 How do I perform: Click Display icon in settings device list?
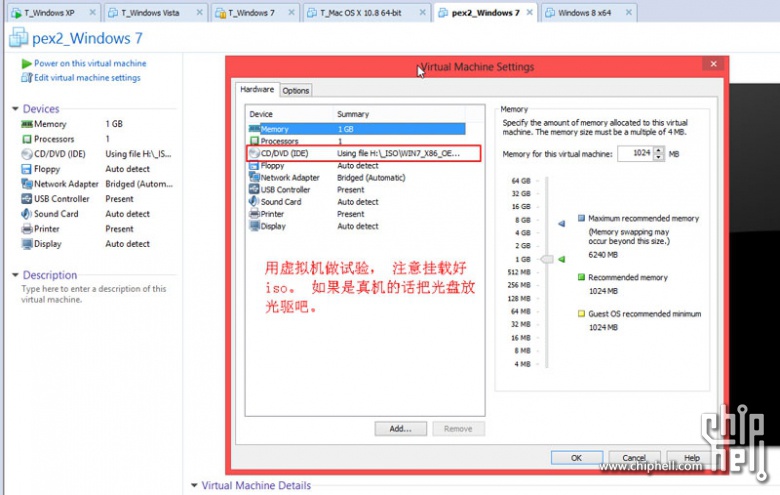point(254,226)
